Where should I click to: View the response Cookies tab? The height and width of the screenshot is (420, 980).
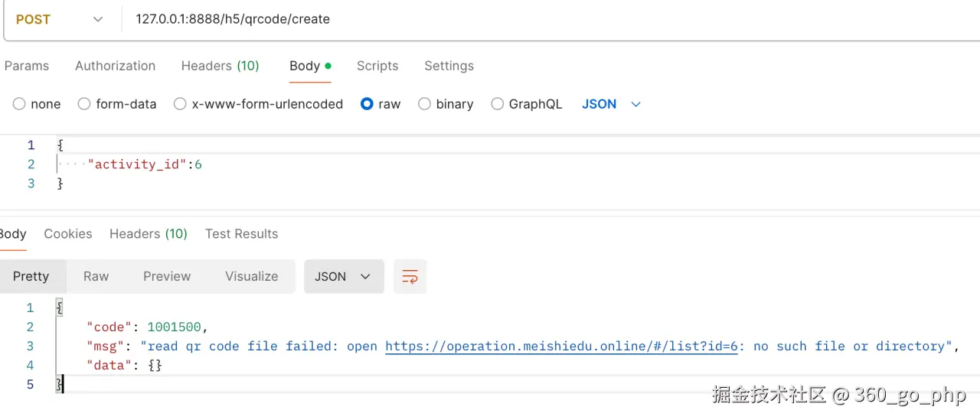pyautogui.click(x=67, y=234)
